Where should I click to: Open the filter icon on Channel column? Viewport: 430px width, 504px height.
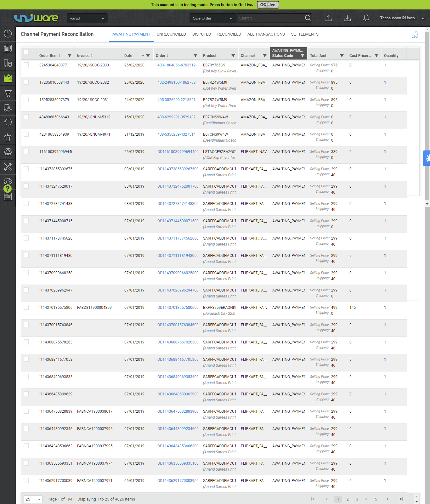(x=265, y=56)
